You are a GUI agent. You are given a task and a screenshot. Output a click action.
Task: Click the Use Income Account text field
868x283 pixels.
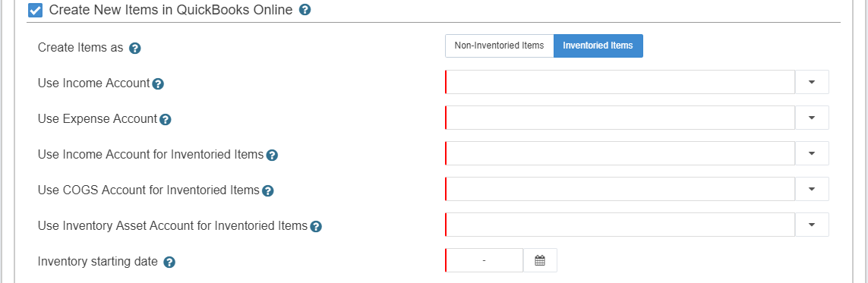[620, 82]
